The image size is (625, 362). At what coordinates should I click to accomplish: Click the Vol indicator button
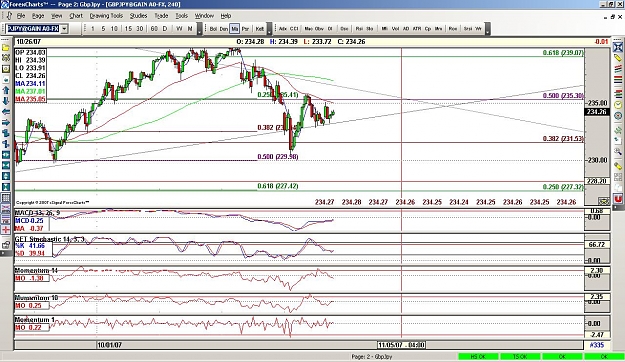coord(395,29)
